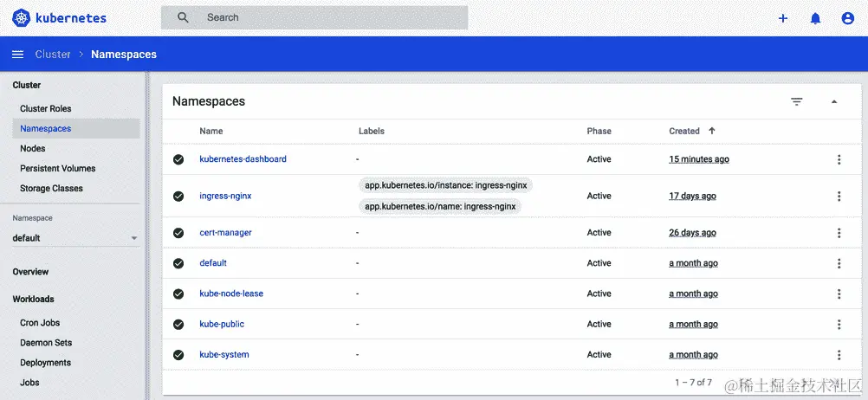Open the kube-public namespace link
This screenshot has height=400, width=868.
[x=222, y=324]
